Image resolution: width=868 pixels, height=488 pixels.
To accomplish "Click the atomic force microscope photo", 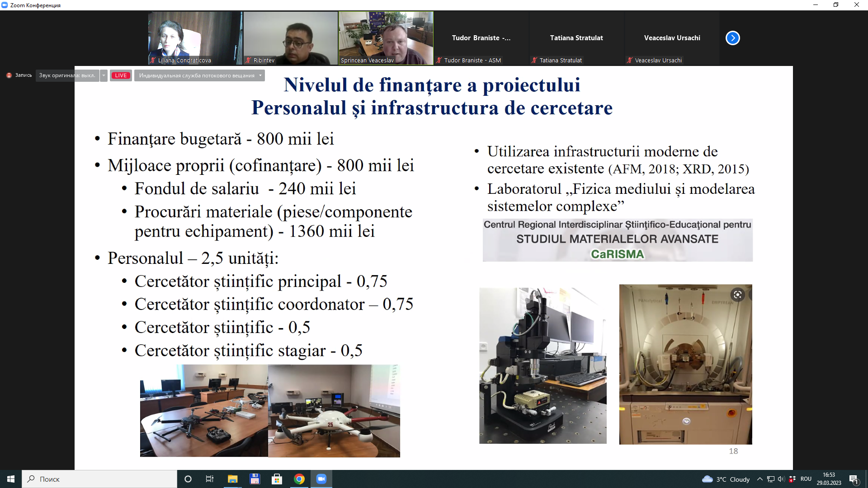I will [543, 366].
